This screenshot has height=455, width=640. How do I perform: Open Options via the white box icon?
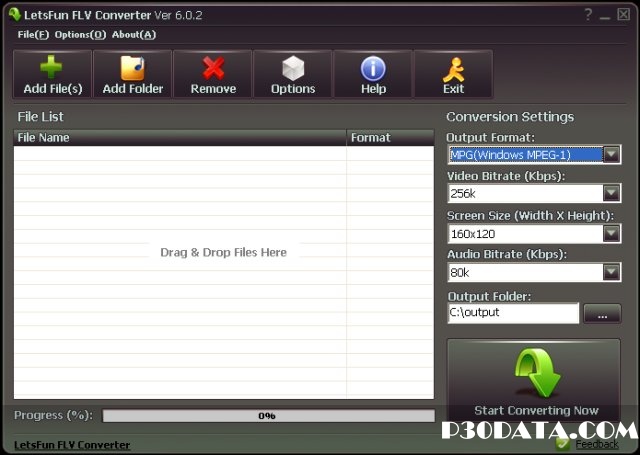point(292,68)
